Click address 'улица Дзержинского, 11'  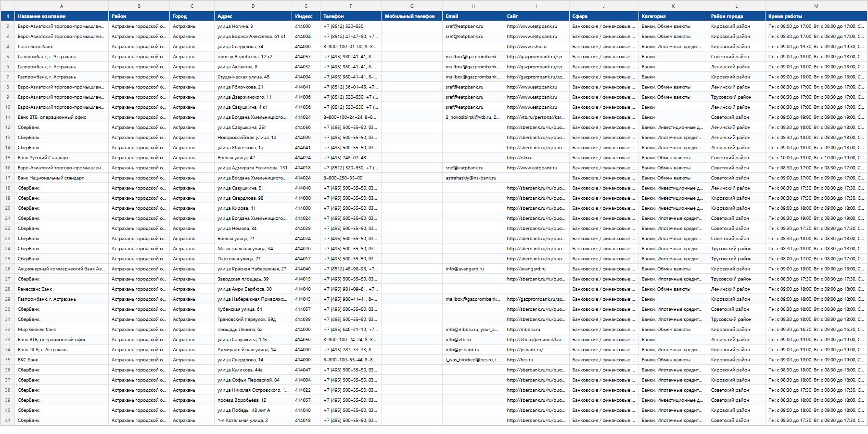[x=253, y=97]
